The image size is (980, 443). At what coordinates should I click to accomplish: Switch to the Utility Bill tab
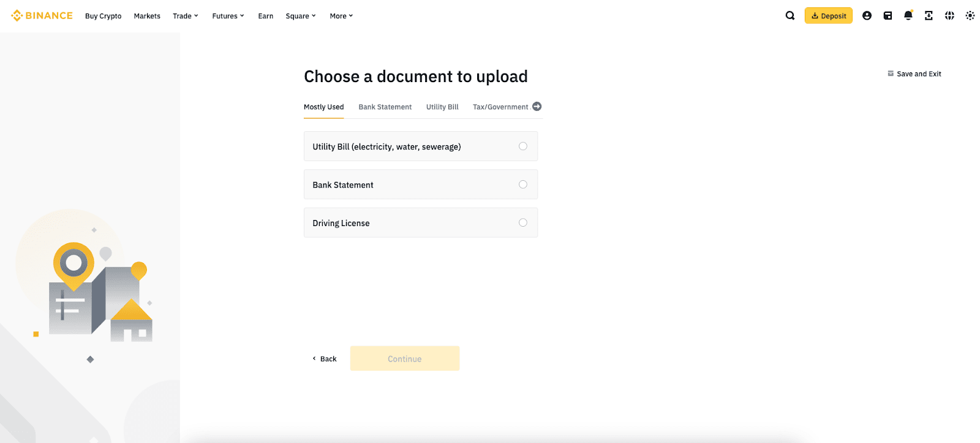tap(442, 107)
